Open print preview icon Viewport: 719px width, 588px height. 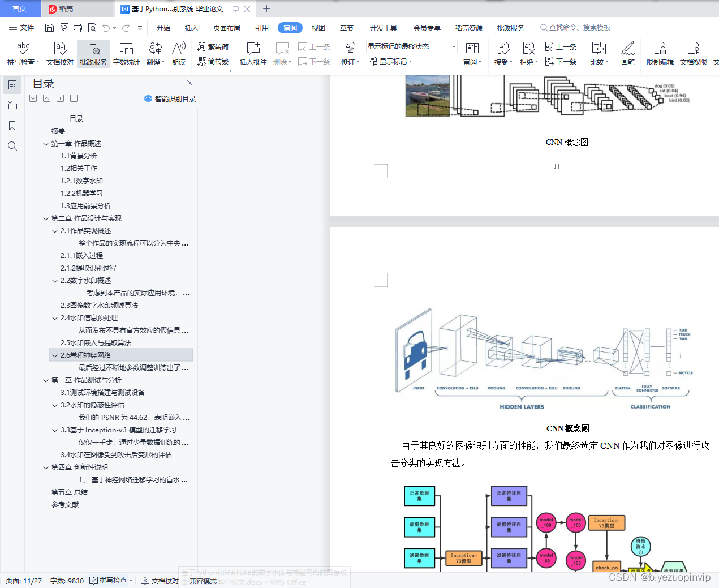92,28
